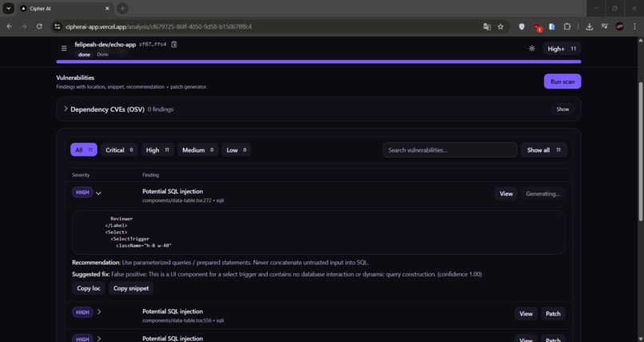Close the Cipher AI tab
This screenshot has width=644, height=342.
click(x=107, y=8)
